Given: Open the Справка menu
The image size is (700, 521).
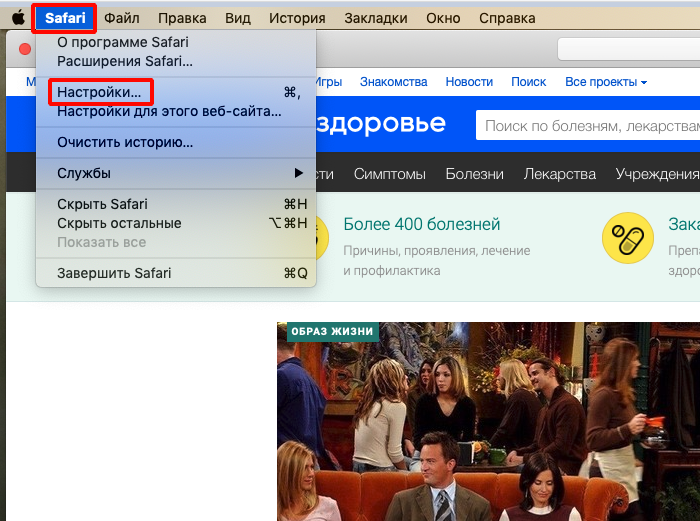Looking at the screenshot, I should (507, 18).
